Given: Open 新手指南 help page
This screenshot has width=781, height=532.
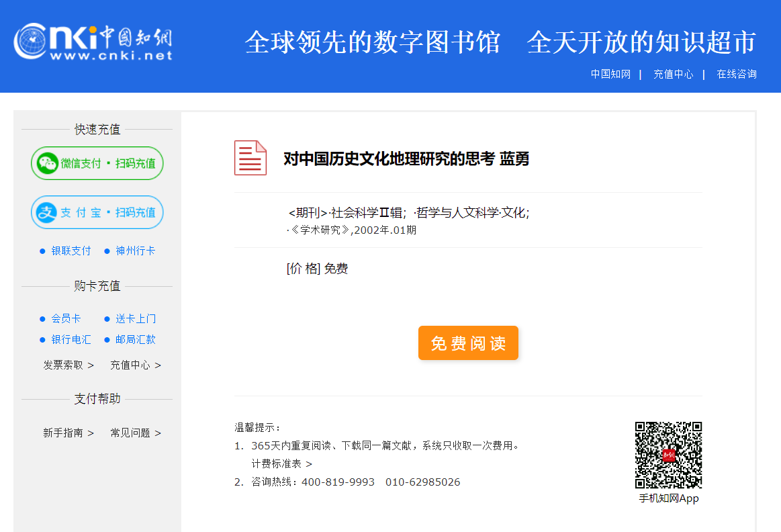Looking at the screenshot, I should [x=68, y=433].
